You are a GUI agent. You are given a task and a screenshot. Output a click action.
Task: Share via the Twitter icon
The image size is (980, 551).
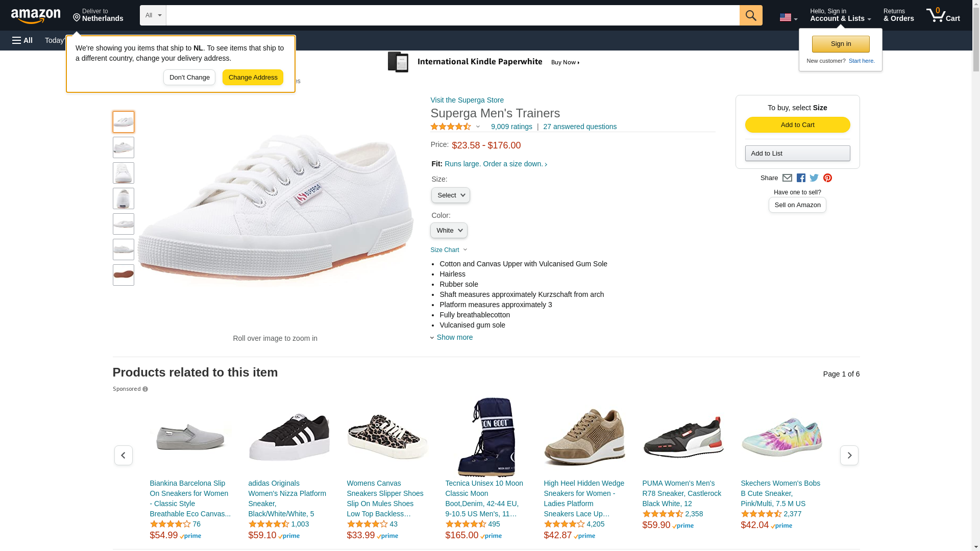pyautogui.click(x=814, y=178)
